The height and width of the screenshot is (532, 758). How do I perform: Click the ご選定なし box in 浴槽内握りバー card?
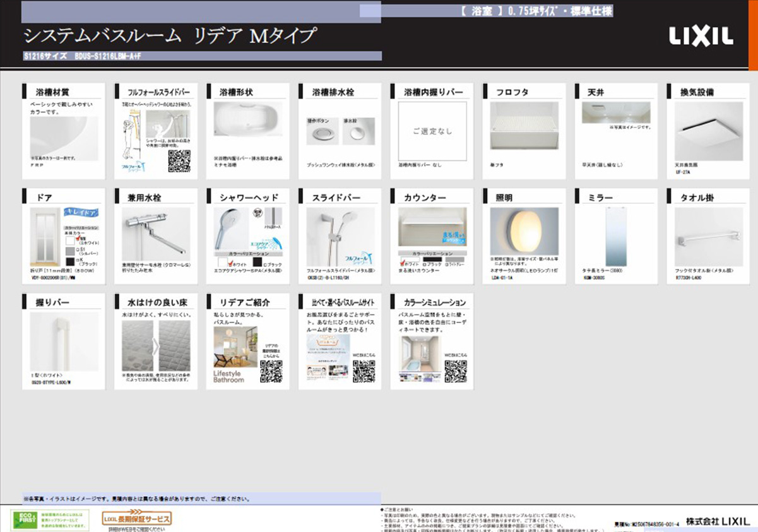pyautogui.click(x=433, y=131)
